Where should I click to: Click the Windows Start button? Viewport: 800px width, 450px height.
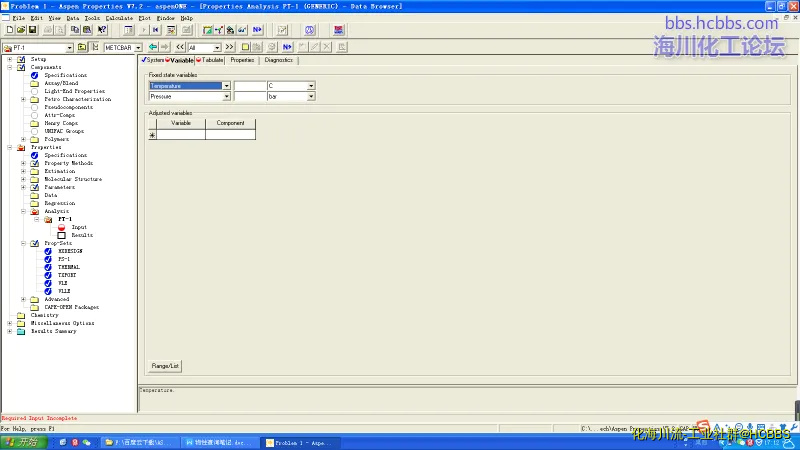23,442
